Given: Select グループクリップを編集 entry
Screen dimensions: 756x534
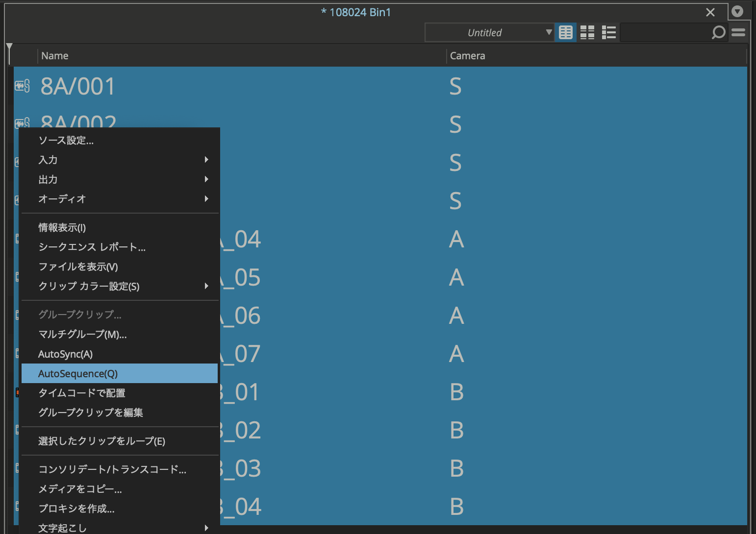Looking at the screenshot, I should pos(120,413).
